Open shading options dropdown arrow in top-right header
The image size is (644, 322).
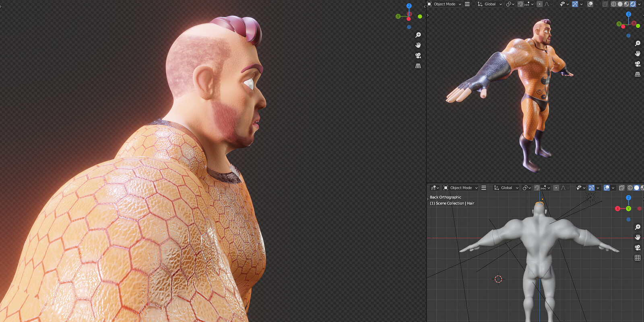tap(639, 4)
